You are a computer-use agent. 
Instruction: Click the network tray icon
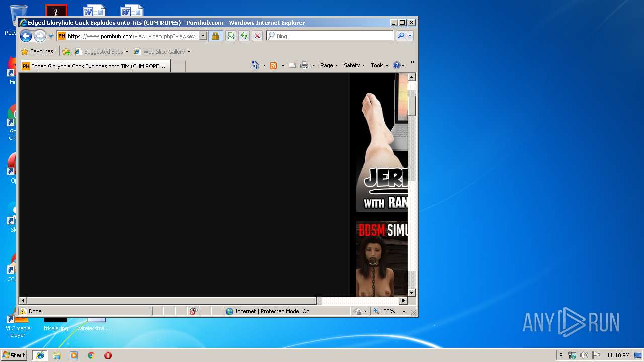[x=572, y=355]
